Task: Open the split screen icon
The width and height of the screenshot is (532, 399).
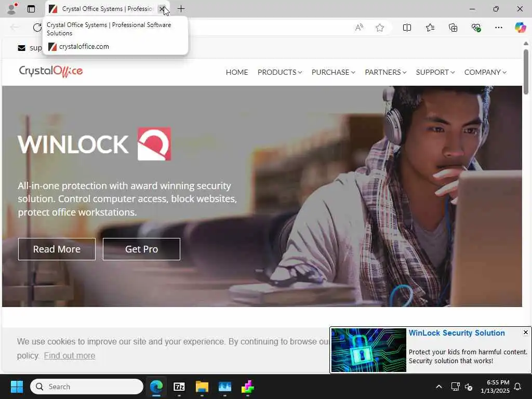Action: pos(407,28)
